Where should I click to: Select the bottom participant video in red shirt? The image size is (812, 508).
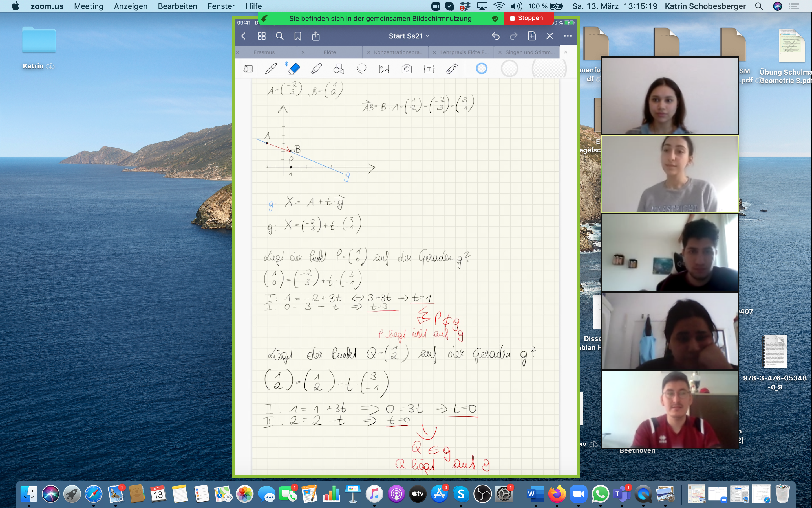pos(670,409)
